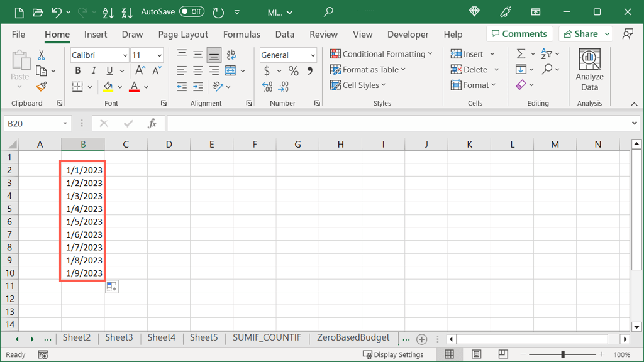Select cell containing 1/5/2023
The image size is (644, 362).
(83, 222)
